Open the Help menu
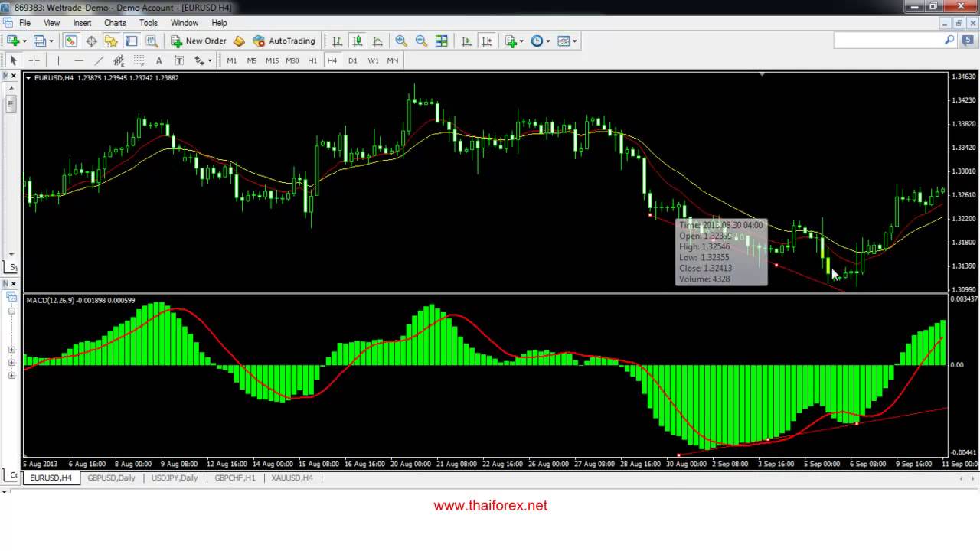The width and height of the screenshot is (980, 551). click(220, 23)
